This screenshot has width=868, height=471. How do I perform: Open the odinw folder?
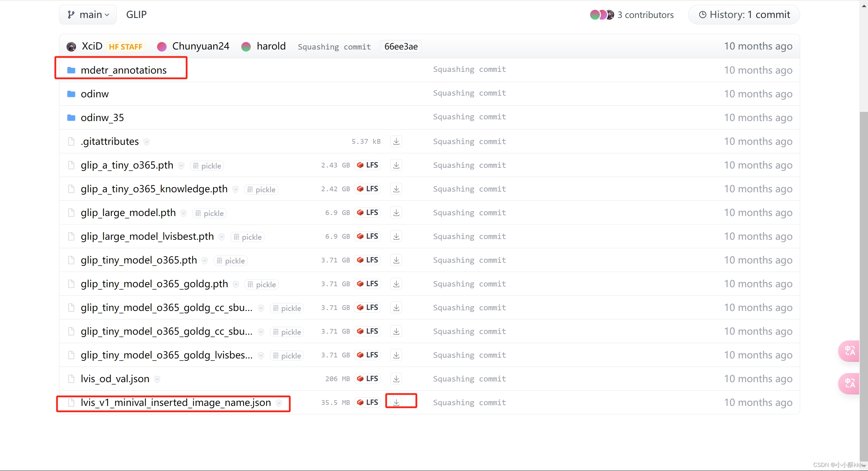coord(95,94)
